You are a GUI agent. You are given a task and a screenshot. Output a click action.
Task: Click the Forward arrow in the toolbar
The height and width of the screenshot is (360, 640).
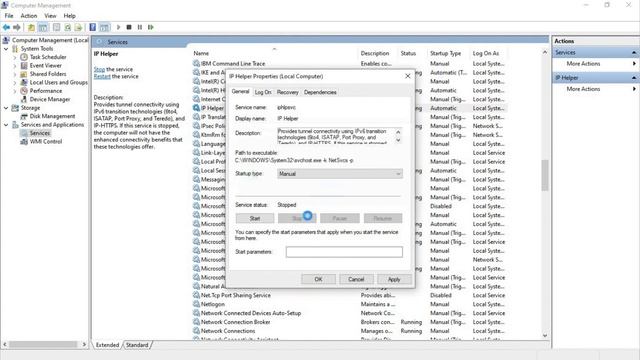[x=17, y=27]
